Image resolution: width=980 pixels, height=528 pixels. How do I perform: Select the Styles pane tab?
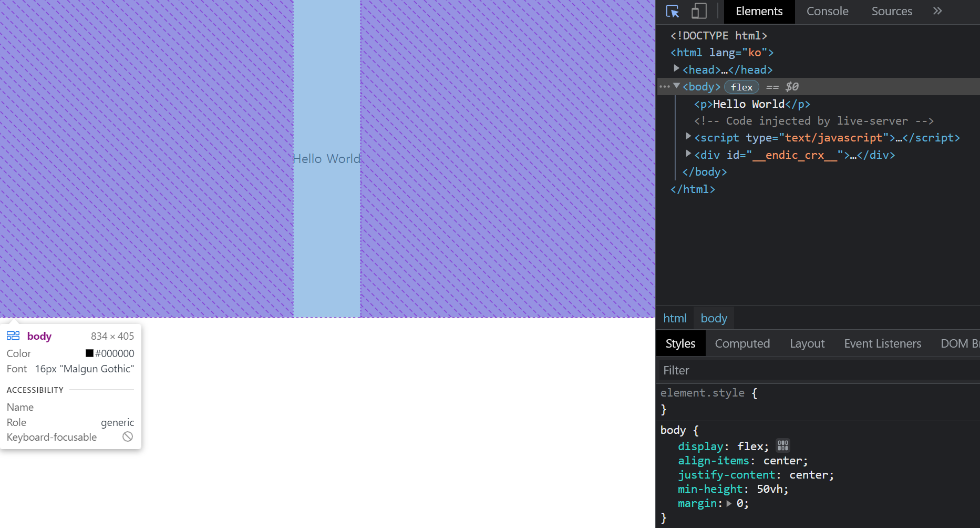[x=680, y=343]
